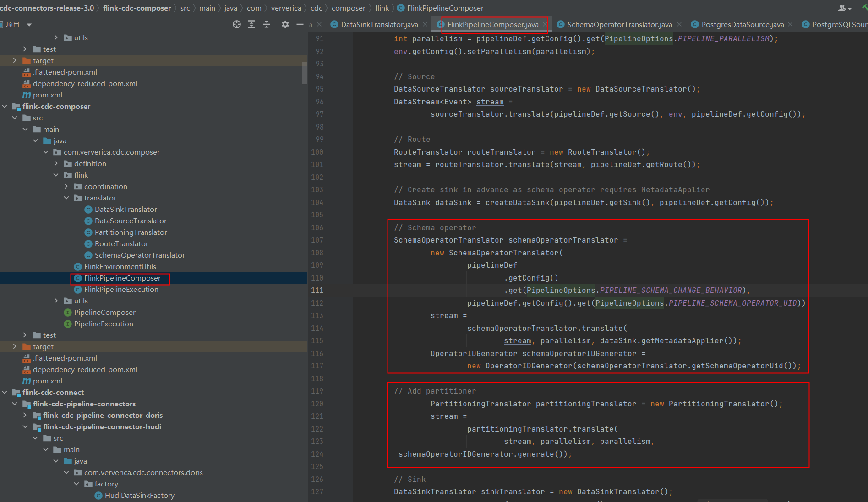Screen dimensions: 868x502
Task: Select the factory package folder
Action: click(x=106, y=484)
